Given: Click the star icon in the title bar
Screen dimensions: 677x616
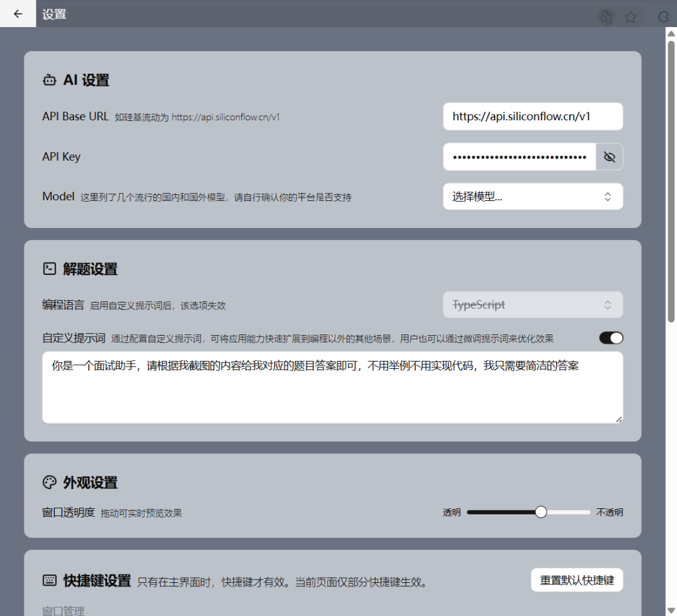Looking at the screenshot, I should coord(631,17).
